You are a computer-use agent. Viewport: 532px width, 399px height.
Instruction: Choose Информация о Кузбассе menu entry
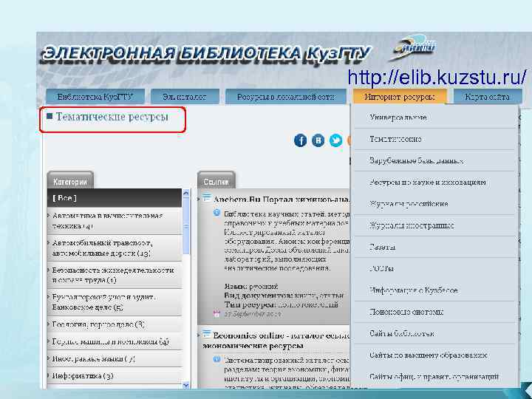click(x=434, y=290)
